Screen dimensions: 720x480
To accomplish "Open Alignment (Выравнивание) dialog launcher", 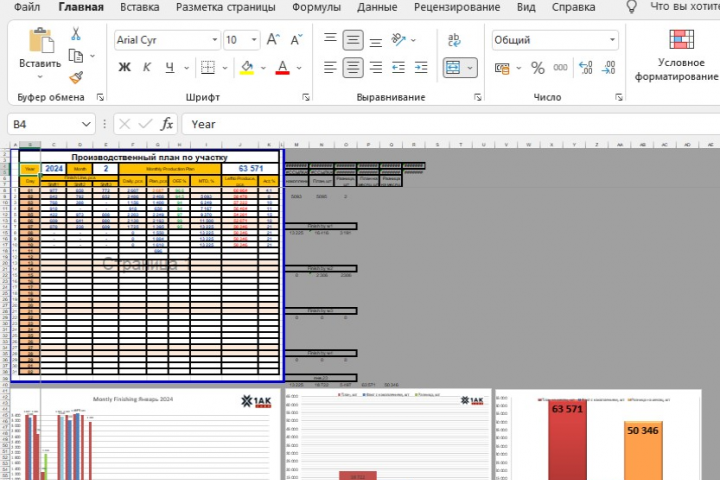I will pyautogui.click(x=478, y=97).
